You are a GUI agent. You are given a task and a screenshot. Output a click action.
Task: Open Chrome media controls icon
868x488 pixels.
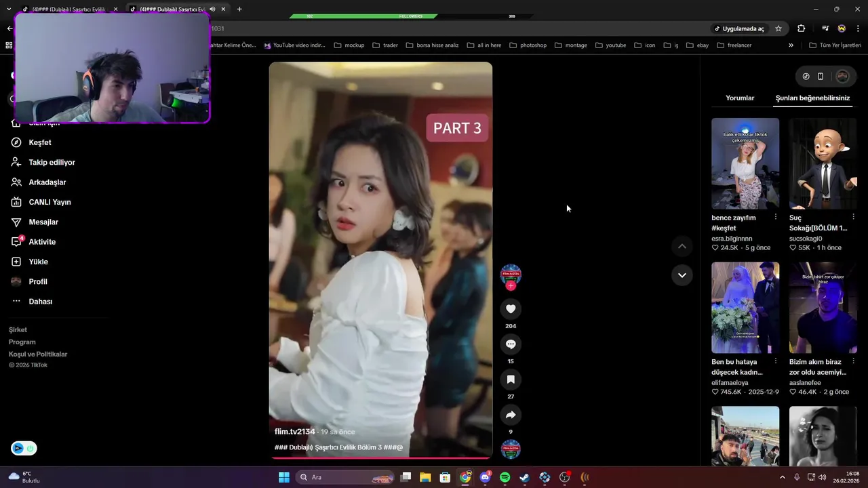(x=825, y=28)
